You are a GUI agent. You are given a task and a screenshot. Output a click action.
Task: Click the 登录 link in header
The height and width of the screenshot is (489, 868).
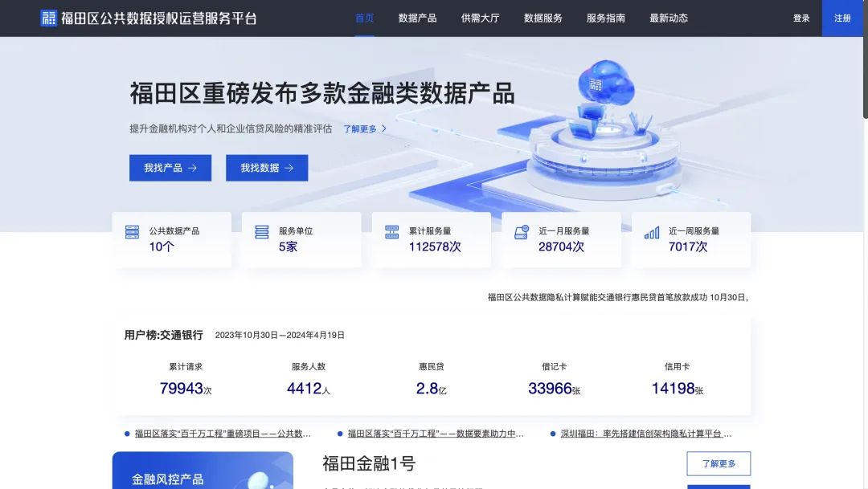click(801, 18)
